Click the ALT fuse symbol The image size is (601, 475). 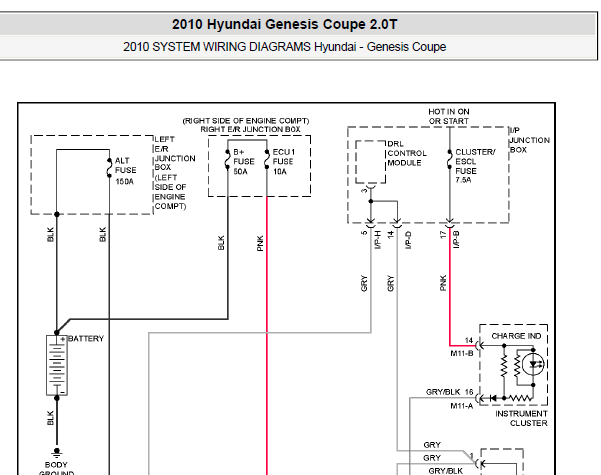tap(109, 168)
